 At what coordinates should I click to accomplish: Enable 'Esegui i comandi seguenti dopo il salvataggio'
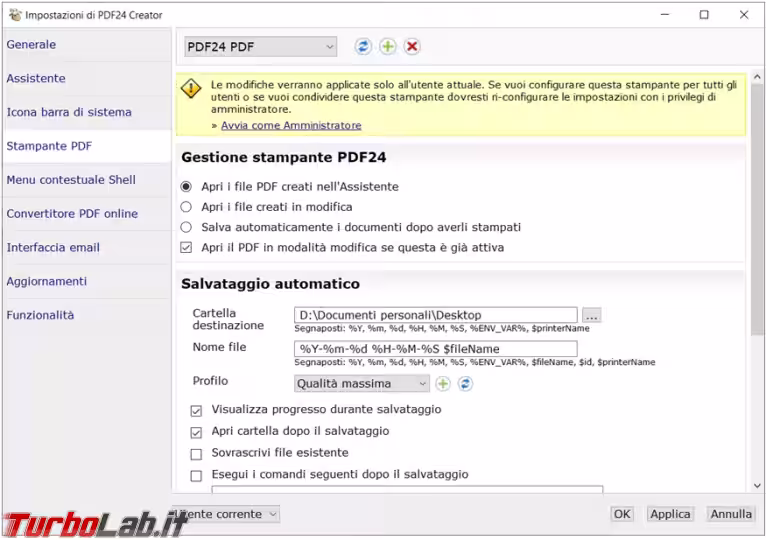pyautogui.click(x=196, y=475)
